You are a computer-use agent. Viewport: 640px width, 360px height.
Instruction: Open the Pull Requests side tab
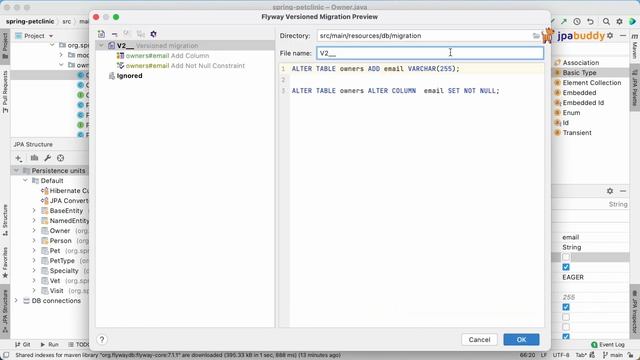click(5, 92)
